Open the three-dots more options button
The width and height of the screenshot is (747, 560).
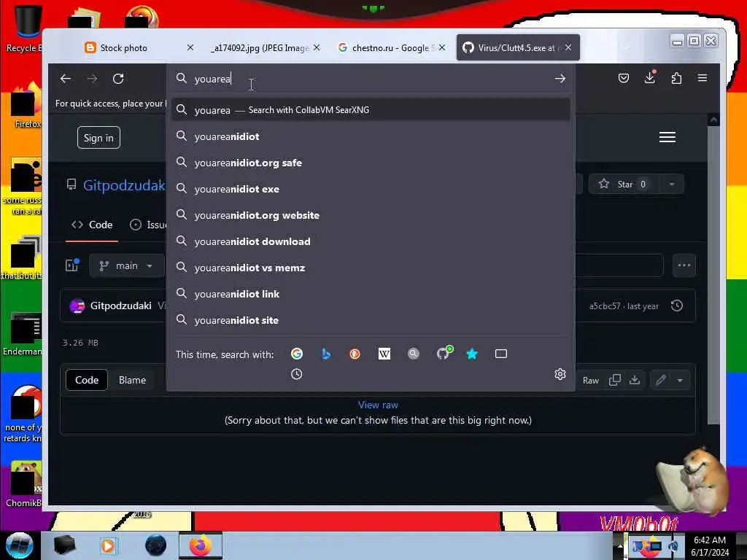click(x=684, y=265)
